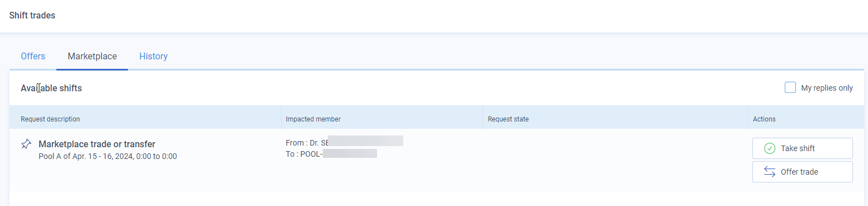868x206 pixels.
Task: Open the History tab
Action: 154,56
